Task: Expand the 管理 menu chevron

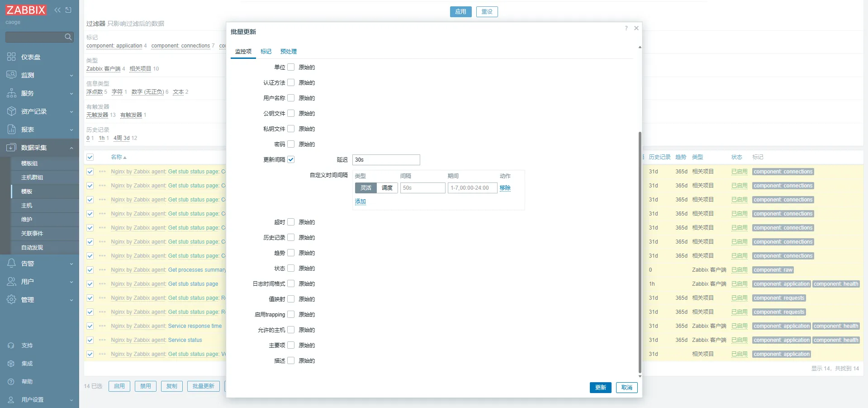Action: (71, 300)
